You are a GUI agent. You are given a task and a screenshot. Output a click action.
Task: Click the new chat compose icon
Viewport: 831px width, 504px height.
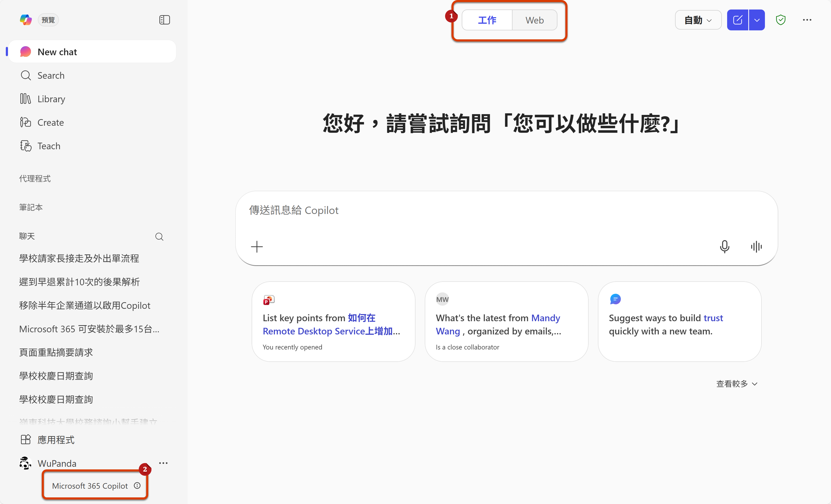pos(737,20)
